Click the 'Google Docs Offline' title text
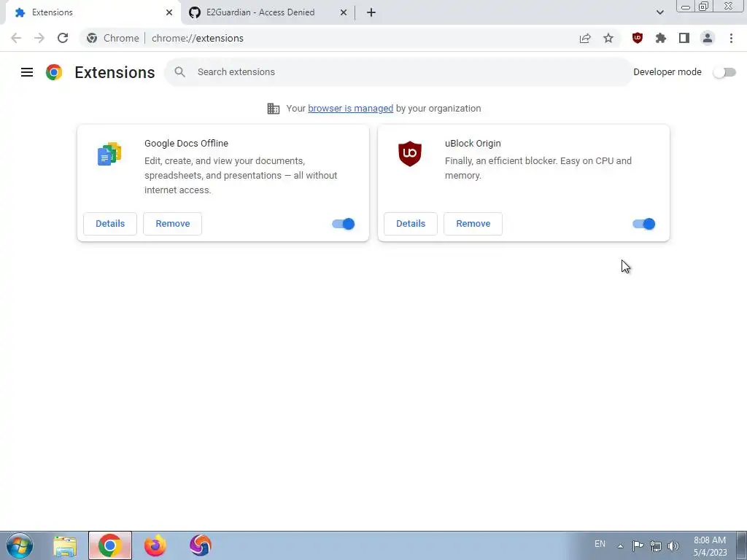The width and height of the screenshot is (747, 560). point(186,144)
